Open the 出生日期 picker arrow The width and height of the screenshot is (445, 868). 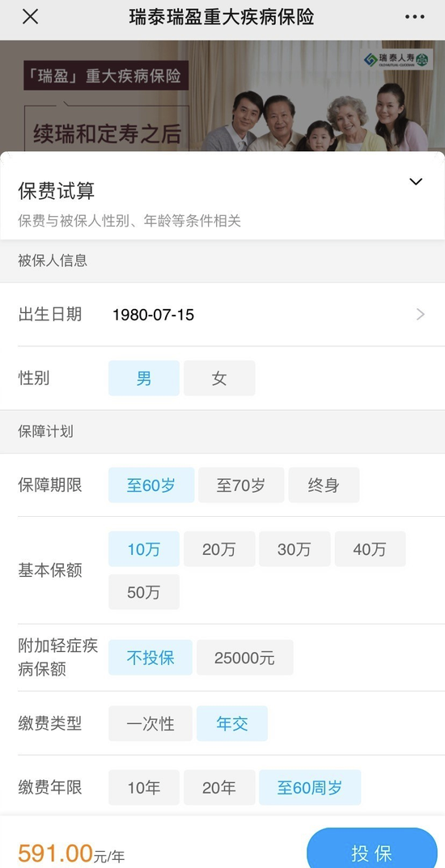click(x=421, y=315)
